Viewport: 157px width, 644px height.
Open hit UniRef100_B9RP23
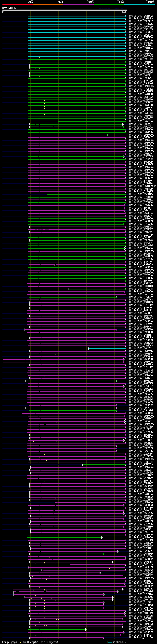[141, 19]
